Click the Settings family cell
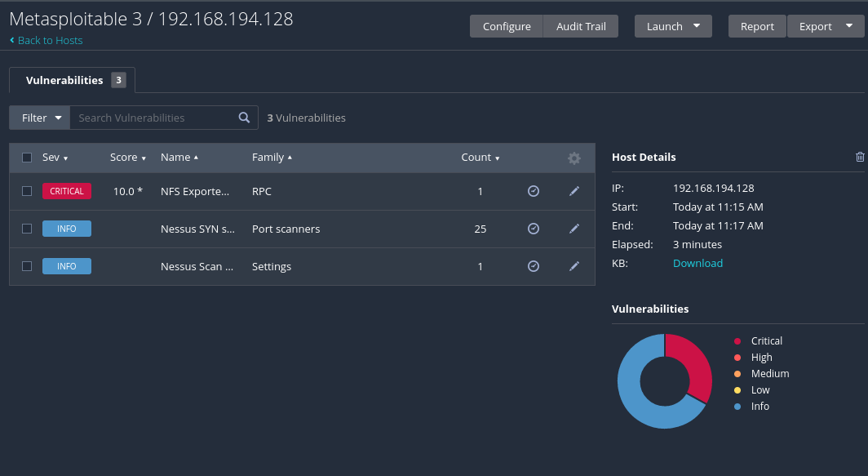868x476 pixels. [x=271, y=266]
